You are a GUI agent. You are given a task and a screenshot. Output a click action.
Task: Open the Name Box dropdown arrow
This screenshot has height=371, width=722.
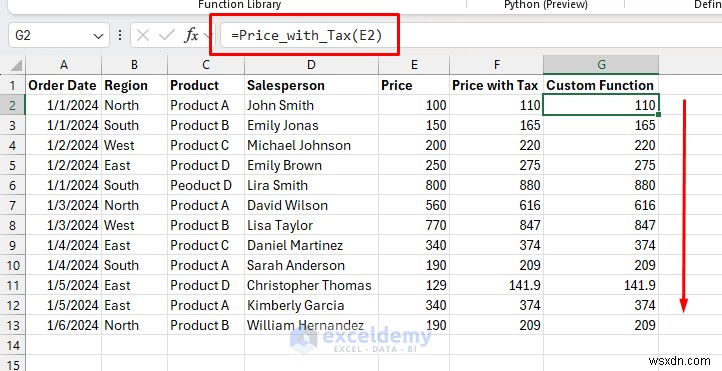pyautogui.click(x=98, y=36)
